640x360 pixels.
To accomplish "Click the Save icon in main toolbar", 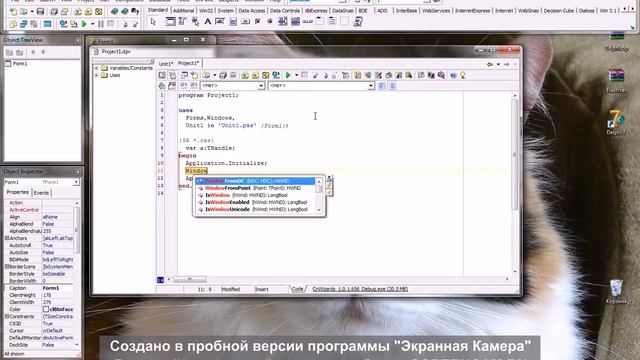I will coord(40,12).
